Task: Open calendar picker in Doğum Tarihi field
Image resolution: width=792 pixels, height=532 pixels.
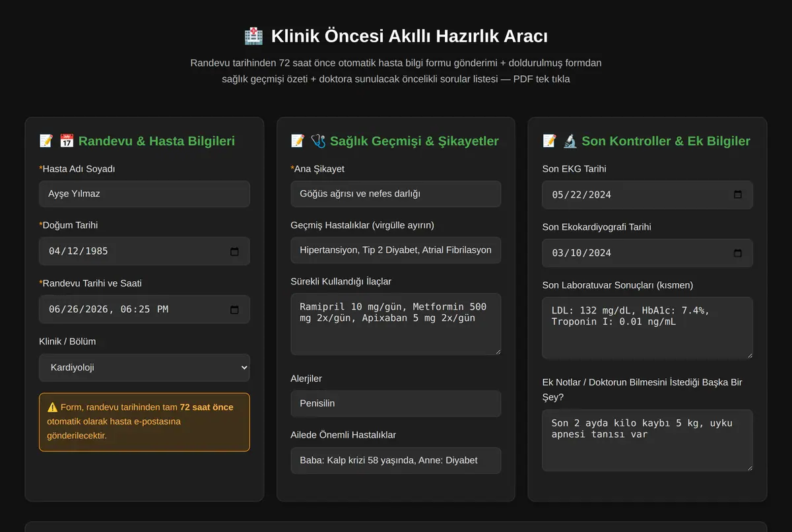Action: [x=234, y=251]
